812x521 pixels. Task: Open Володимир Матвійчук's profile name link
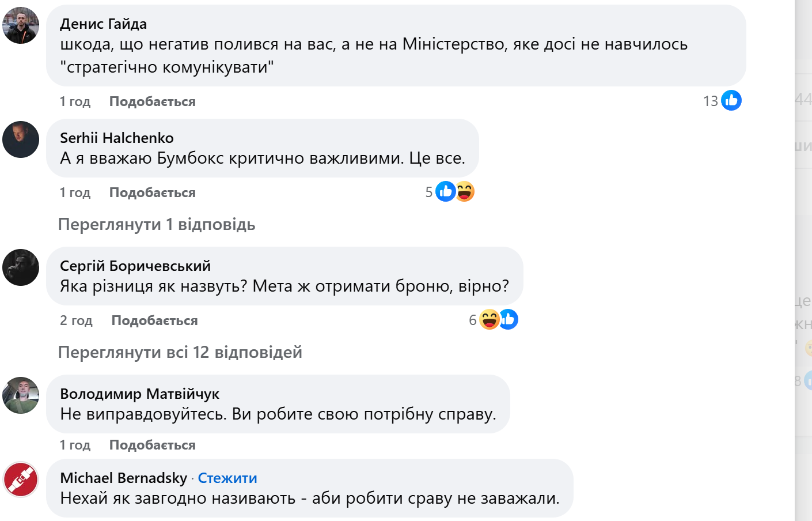139,394
